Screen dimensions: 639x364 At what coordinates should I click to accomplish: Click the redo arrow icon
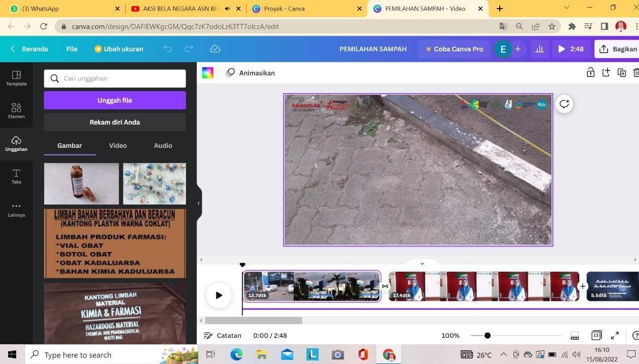(189, 49)
